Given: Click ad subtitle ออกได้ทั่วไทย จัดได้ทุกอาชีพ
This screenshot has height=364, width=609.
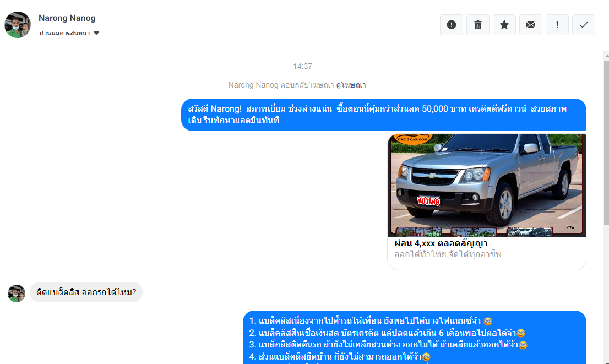Looking at the screenshot, I should click(448, 254).
